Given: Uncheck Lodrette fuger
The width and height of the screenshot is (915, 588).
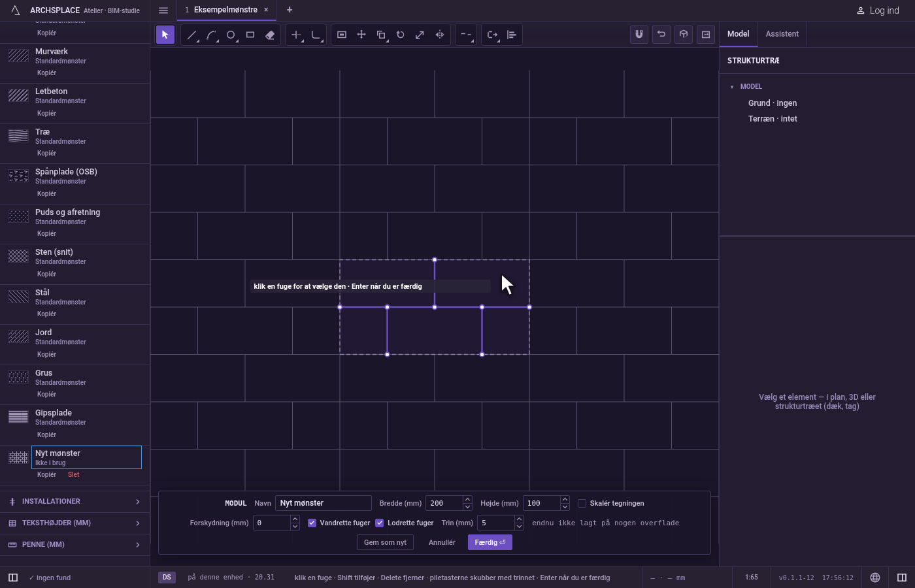Looking at the screenshot, I should [379, 523].
